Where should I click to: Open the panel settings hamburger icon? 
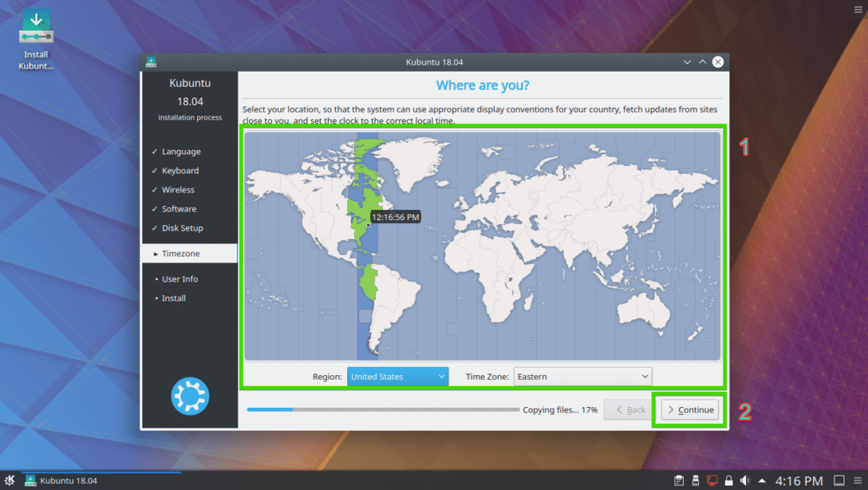pos(857,481)
